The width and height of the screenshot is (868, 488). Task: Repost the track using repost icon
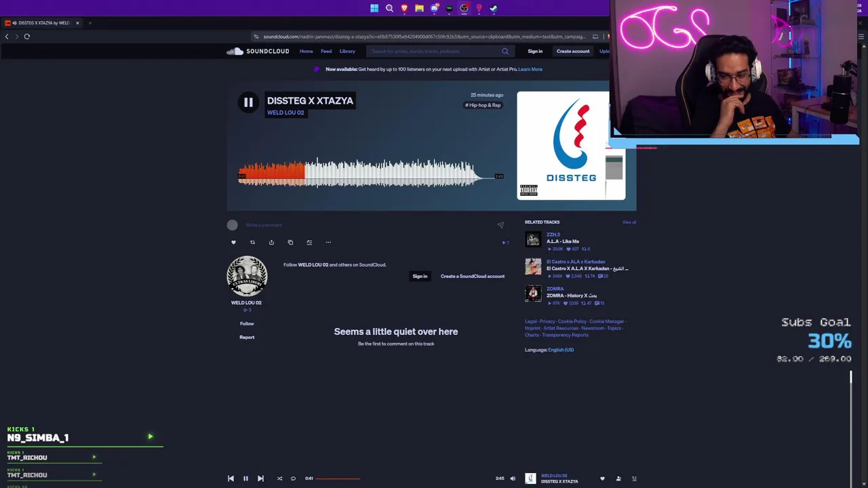[x=252, y=243]
